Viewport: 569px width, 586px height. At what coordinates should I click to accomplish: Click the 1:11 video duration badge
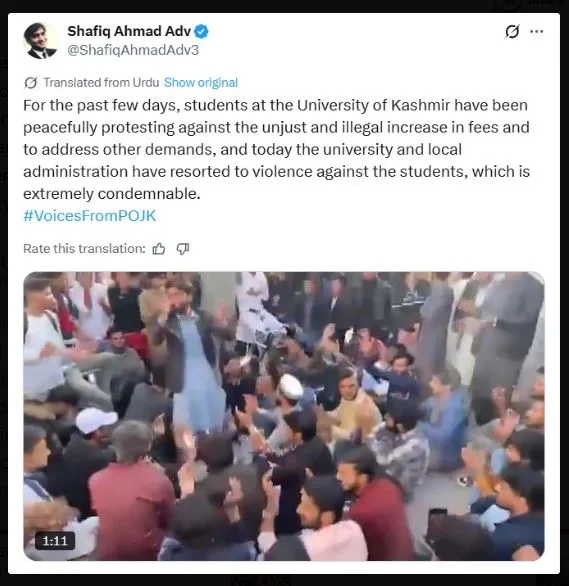[x=55, y=541]
